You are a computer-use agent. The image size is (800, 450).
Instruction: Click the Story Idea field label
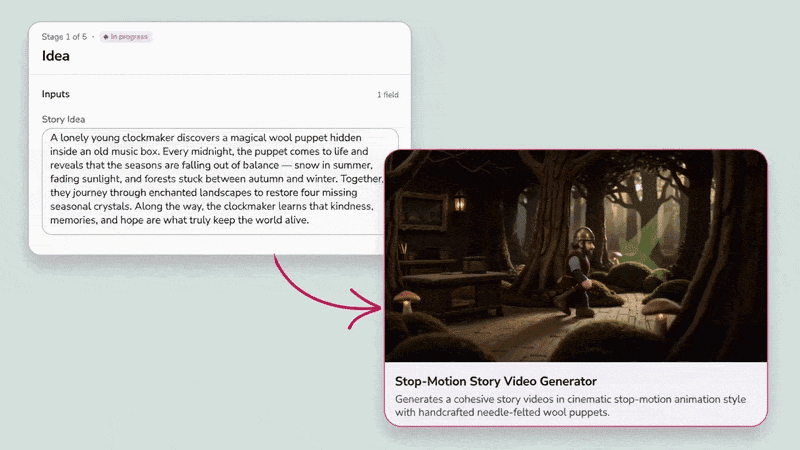click(63, 119)
